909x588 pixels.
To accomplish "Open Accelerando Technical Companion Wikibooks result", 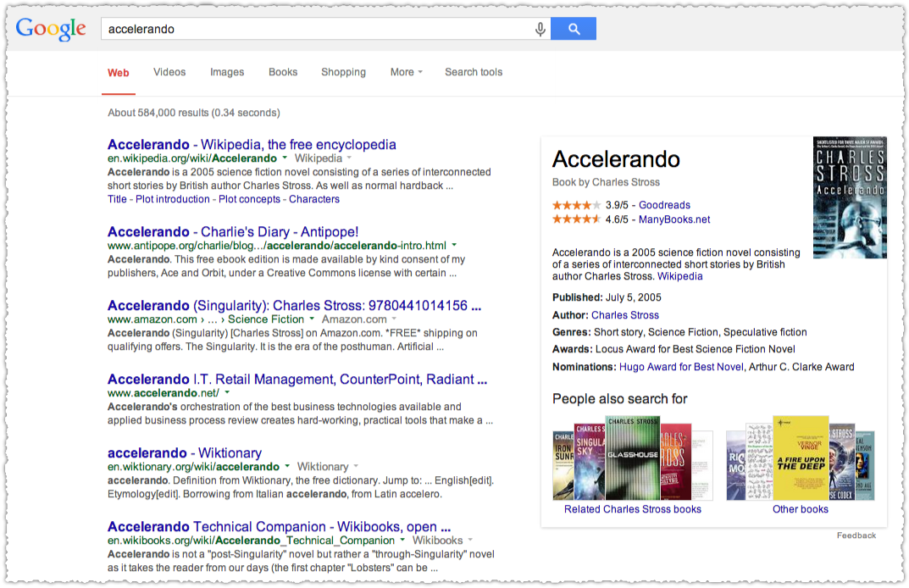I will click(279, 526).
